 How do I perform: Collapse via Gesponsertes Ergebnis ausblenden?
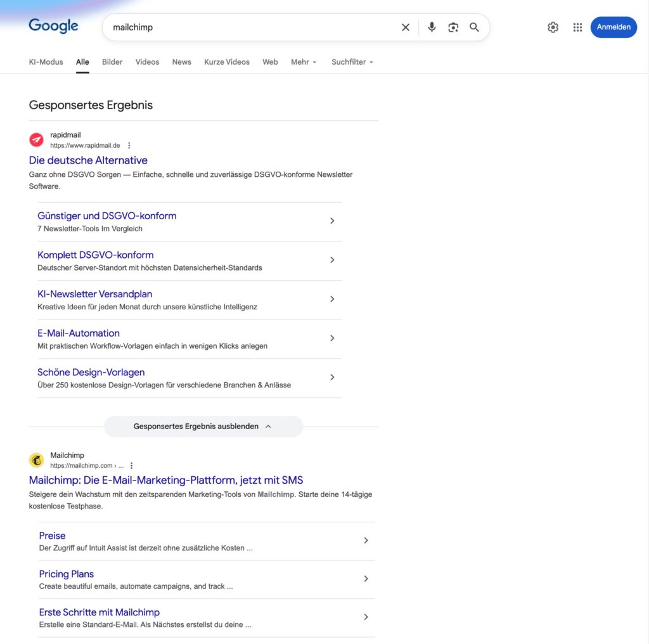[x=203, y=427]
